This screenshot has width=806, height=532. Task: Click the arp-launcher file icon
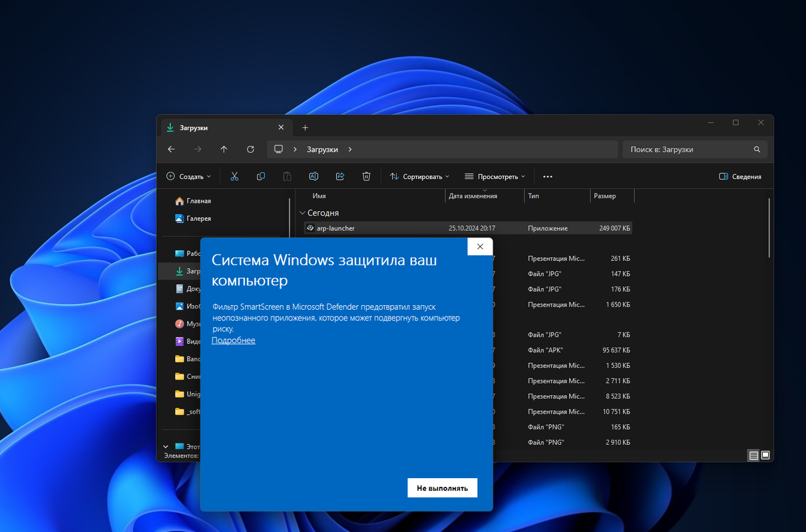click(310, 228)
